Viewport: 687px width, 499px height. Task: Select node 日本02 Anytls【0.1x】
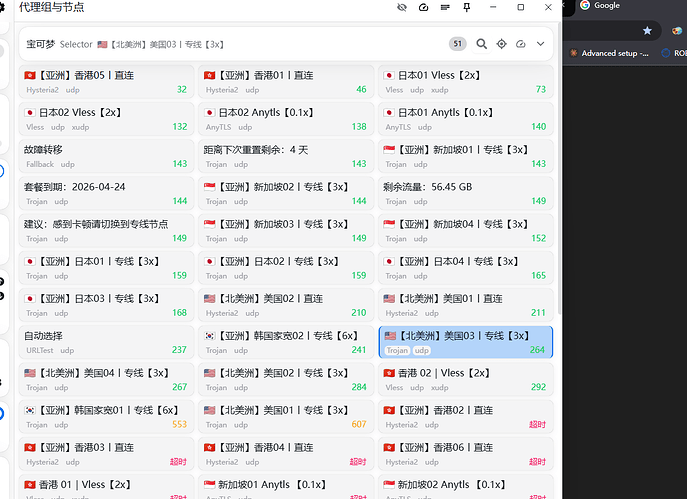click(x=286, y=119)
